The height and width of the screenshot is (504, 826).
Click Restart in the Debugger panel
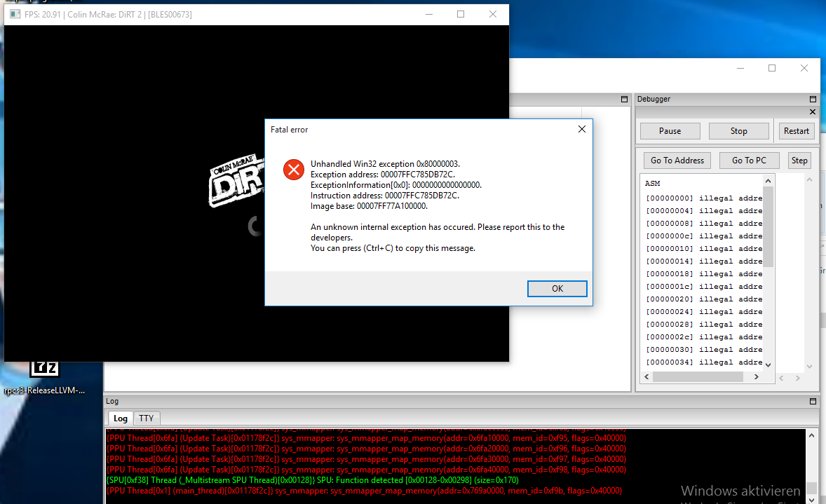[x=796, y=131]
